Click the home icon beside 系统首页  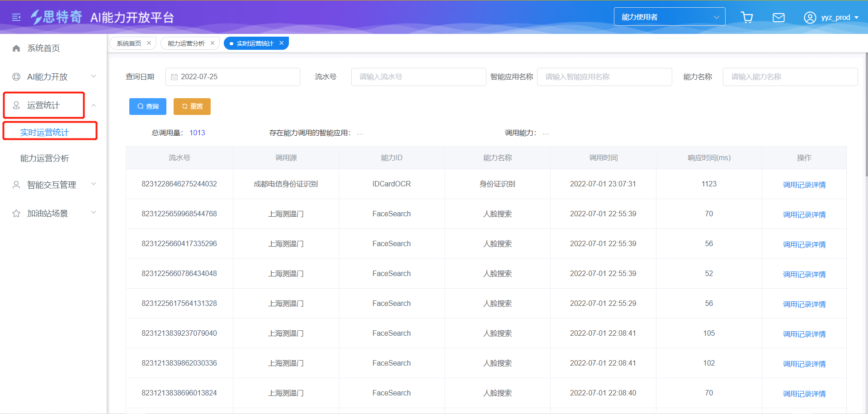coord(16,48)
